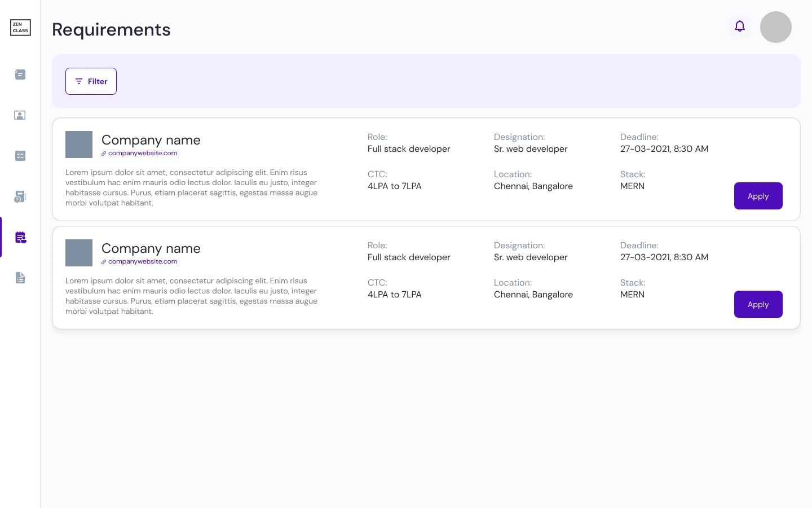Click first card's MERN stack value
The width and height of the screenshot is (812, 508).
632,186
